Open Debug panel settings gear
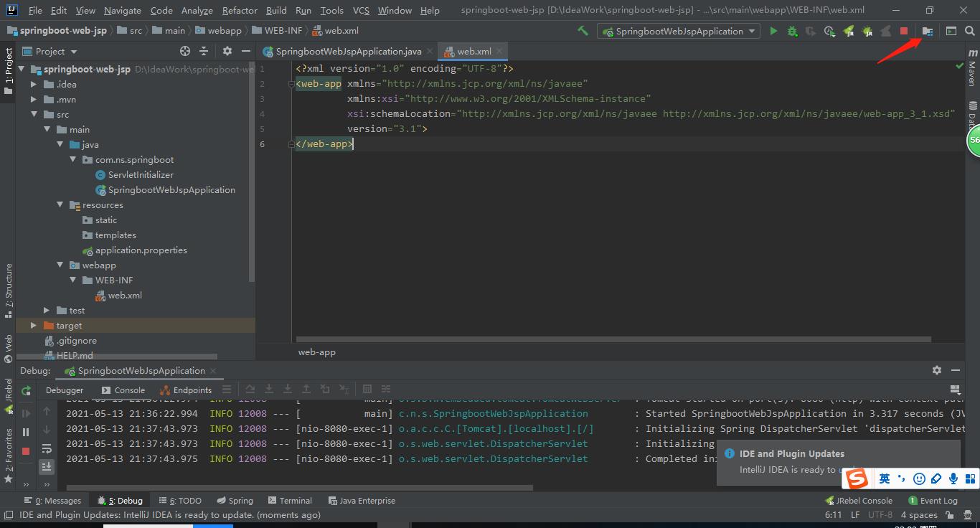Screen dimensions: 980x528 tap(936, 369)
